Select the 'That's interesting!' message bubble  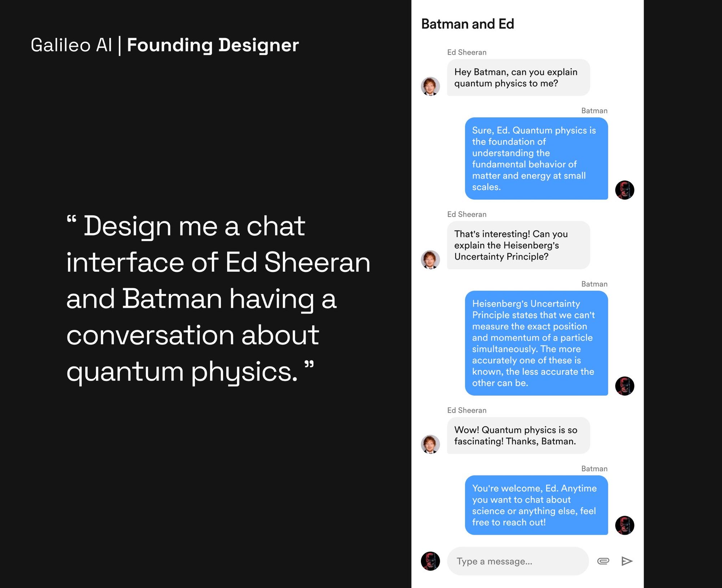pyautogui.click(x=518, y=245)
